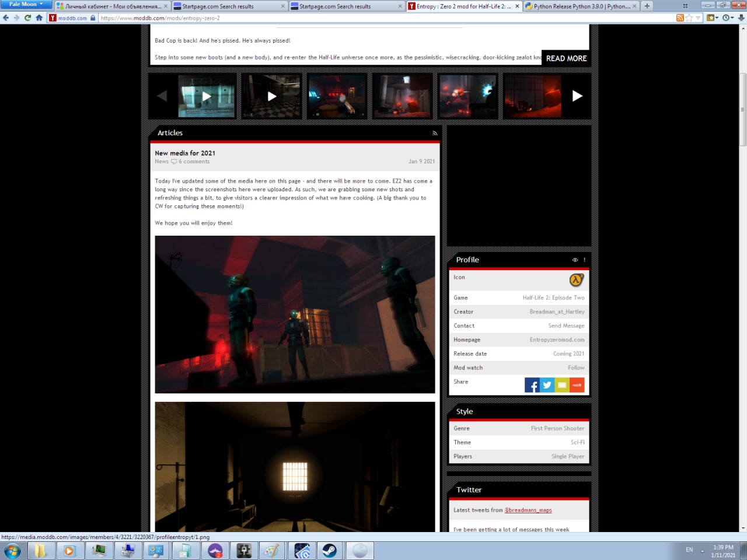Open the Half-Life 2: Episode Two game link
This screenshot has height=560, width=747.
tap(553, 297)
